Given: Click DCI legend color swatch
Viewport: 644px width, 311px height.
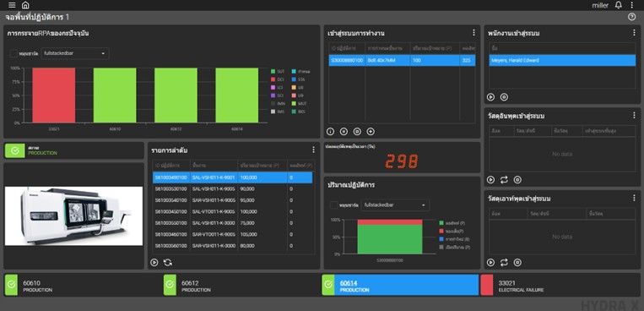Looking at the screenshot, I should (273, 79).
